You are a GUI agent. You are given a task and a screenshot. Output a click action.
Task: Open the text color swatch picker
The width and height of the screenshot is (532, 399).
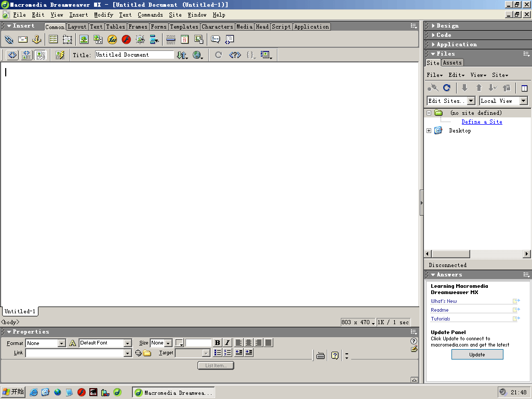(x=179, y=343)
